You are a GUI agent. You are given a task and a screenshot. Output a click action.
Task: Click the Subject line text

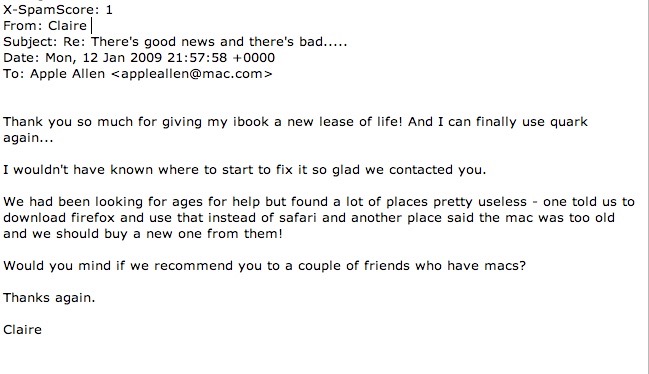point(175,42)
